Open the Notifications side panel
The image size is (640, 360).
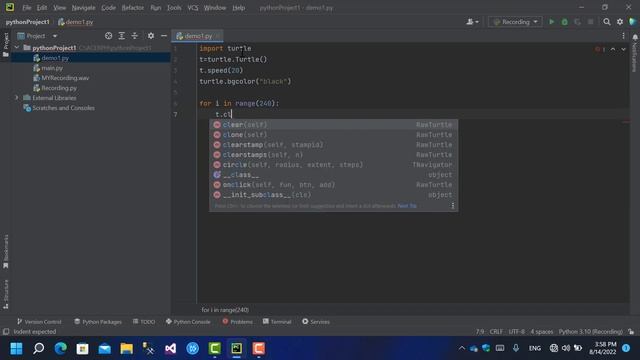click(635, 52)
